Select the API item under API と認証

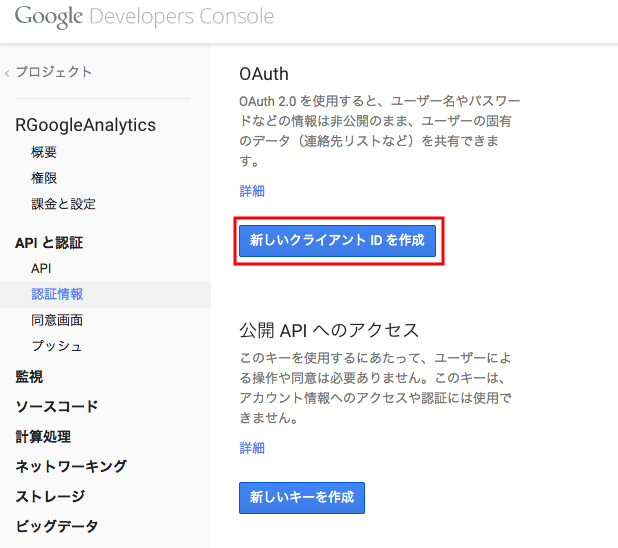41,268
